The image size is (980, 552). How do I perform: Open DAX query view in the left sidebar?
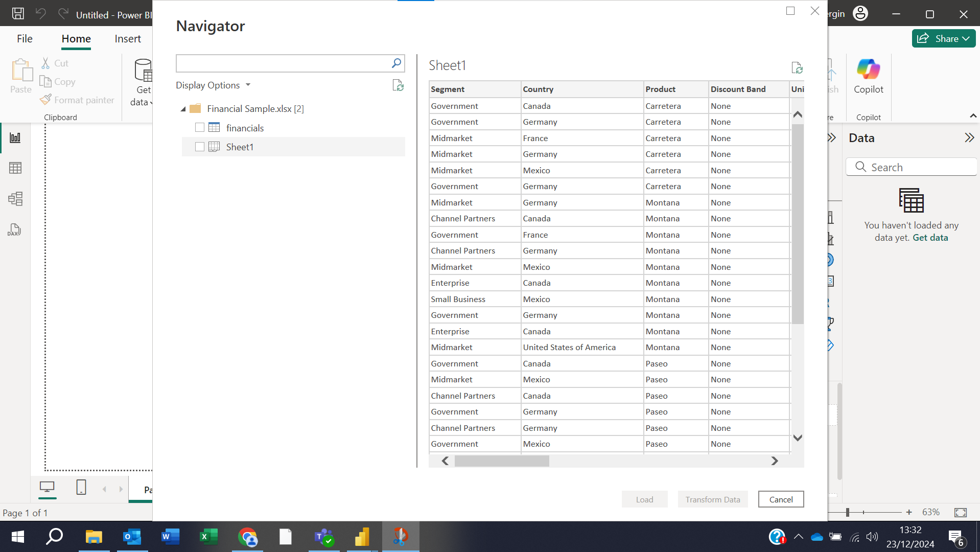[x=14, y=229]
